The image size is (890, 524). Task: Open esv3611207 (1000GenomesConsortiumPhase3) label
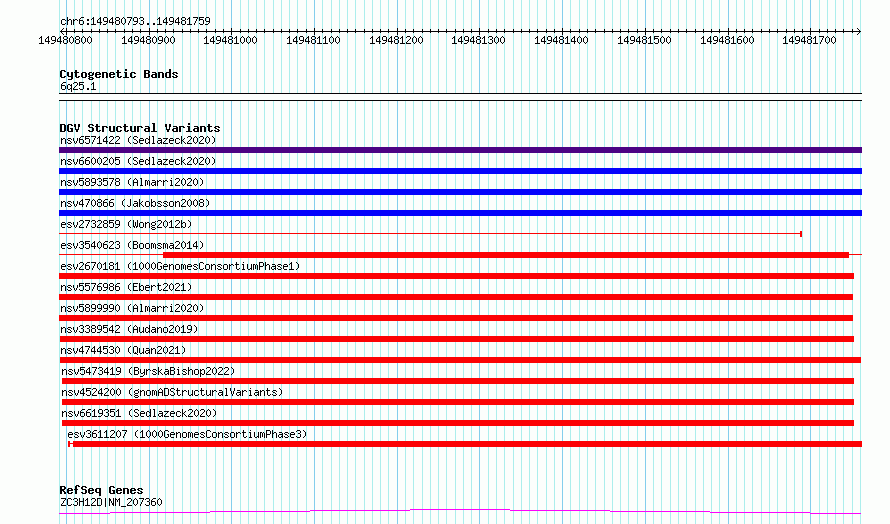(x=187, y=434)
